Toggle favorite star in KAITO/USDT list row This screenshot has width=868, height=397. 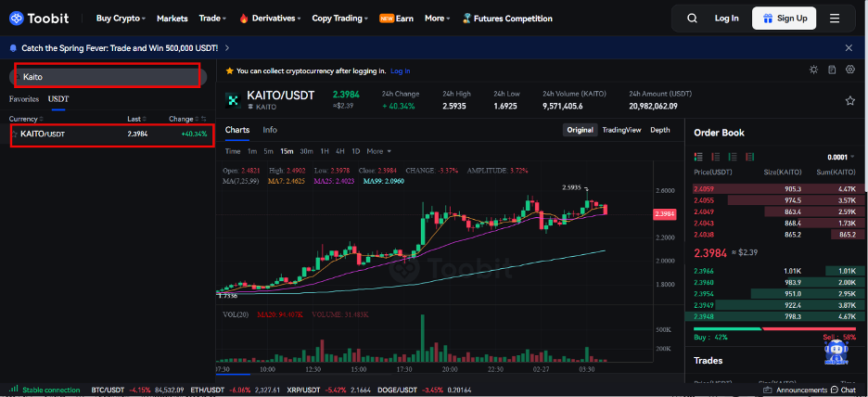(15, 134)
